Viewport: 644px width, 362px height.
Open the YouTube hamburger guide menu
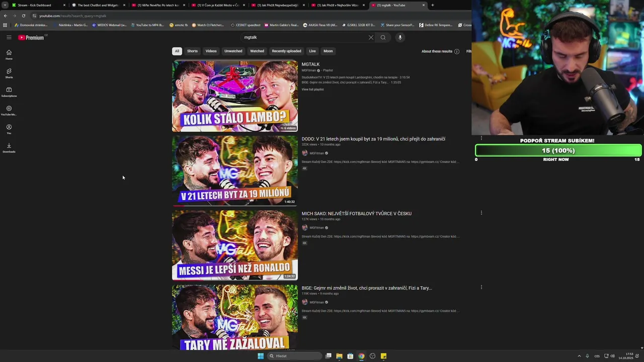pos(9,37)
